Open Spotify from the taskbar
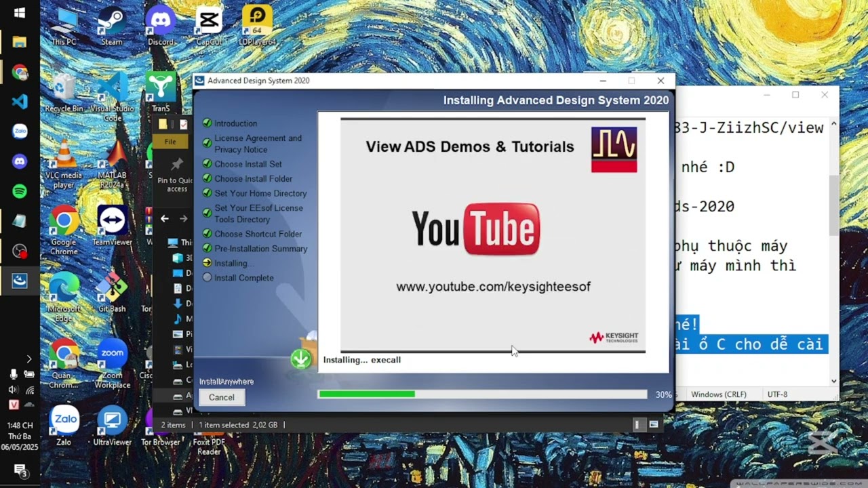 tap(20, 191)
